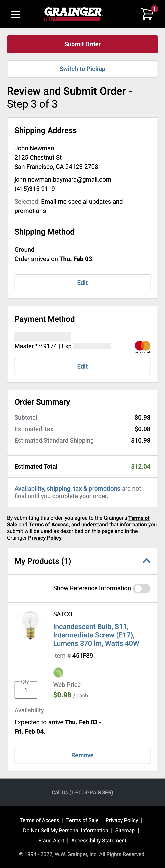Click the Mastercard logo on payment method
165x868 pixels.
coord(142,346)
